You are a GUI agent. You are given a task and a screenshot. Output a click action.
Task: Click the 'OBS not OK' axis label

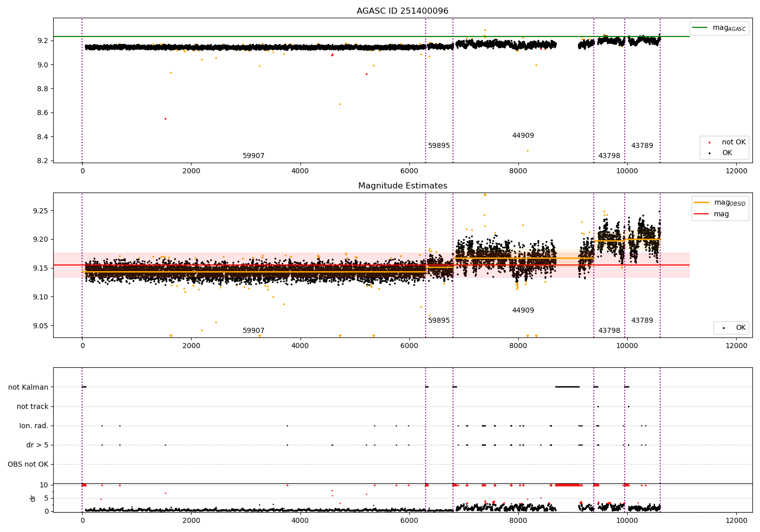click(28, 465)
